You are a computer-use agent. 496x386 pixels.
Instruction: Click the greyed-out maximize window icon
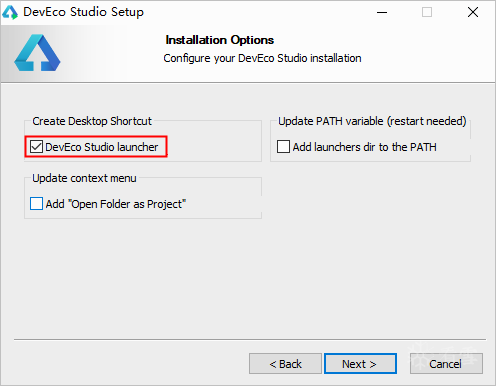(x=427, y=12)
